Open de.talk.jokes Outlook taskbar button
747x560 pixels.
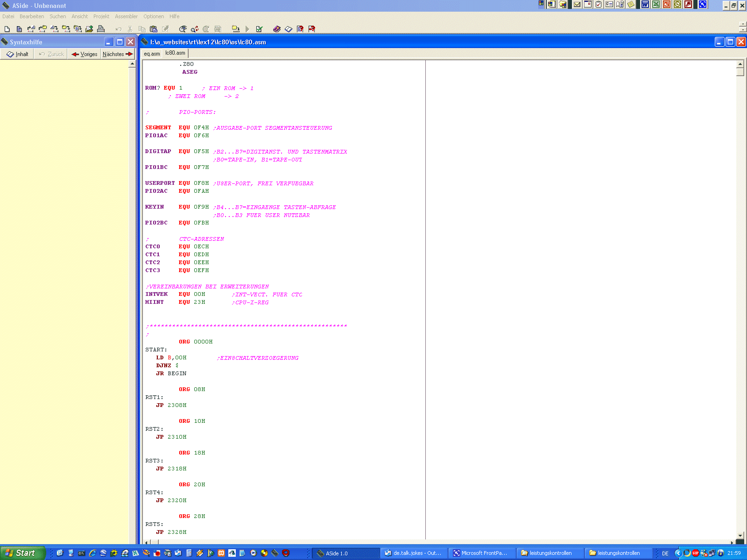tap(414, 553)
